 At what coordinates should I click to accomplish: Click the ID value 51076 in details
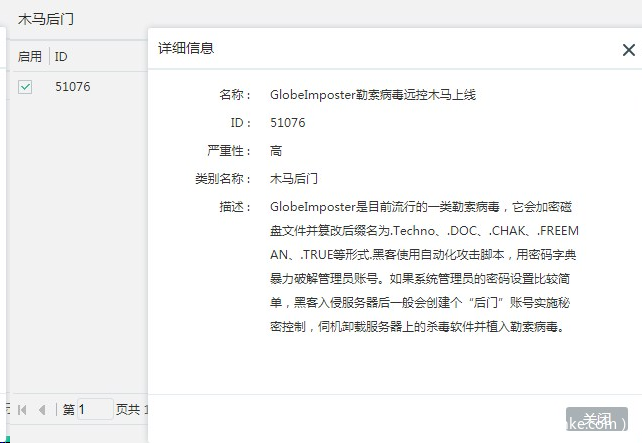(287, 123)
